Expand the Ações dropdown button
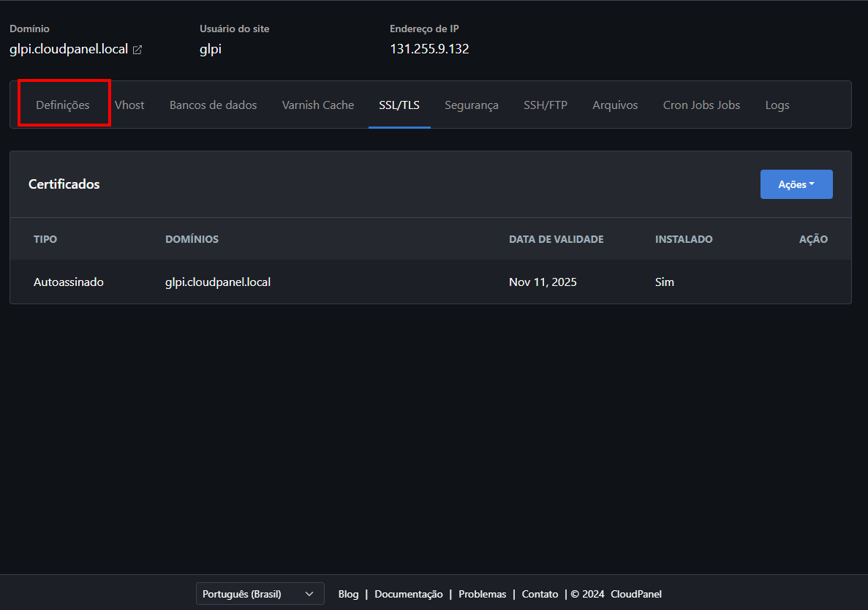Viewport: 868px width, 610px height. click(796, 184)
